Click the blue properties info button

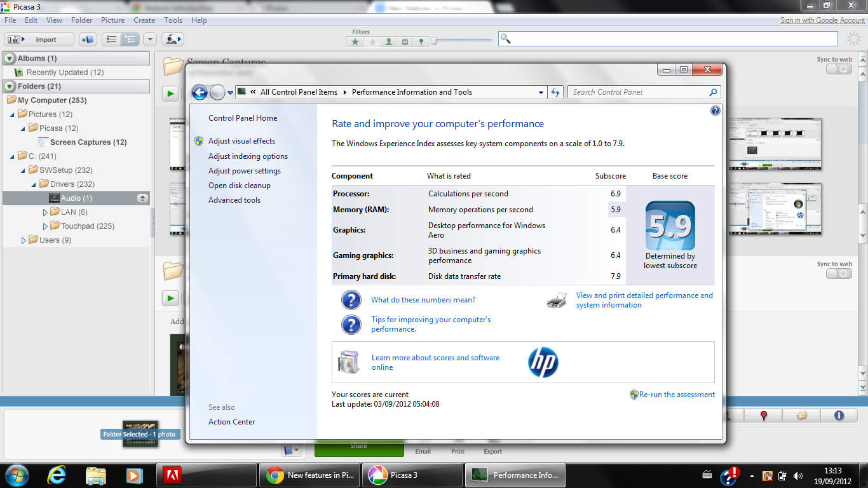point(839,416)
